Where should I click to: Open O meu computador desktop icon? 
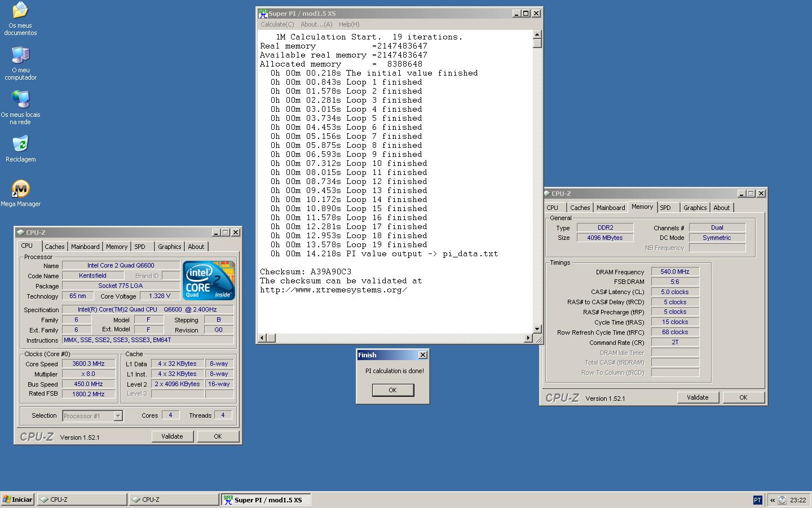pos(20,63)
